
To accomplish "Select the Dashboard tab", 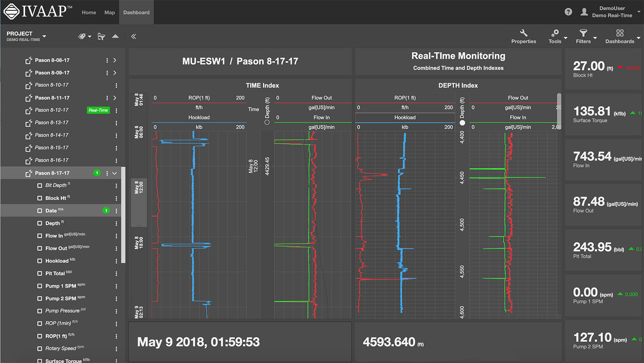I will (137, 12).
